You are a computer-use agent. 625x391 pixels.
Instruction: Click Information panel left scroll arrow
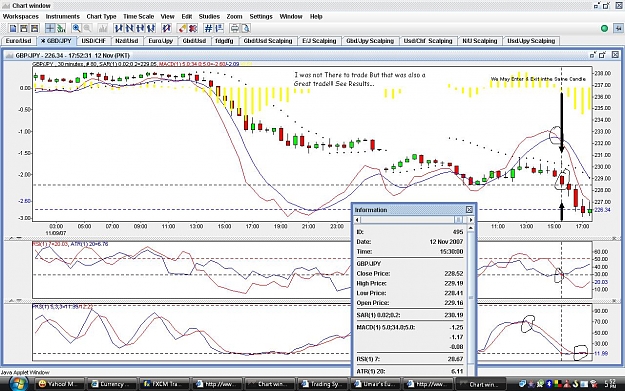tap(357, 220)
